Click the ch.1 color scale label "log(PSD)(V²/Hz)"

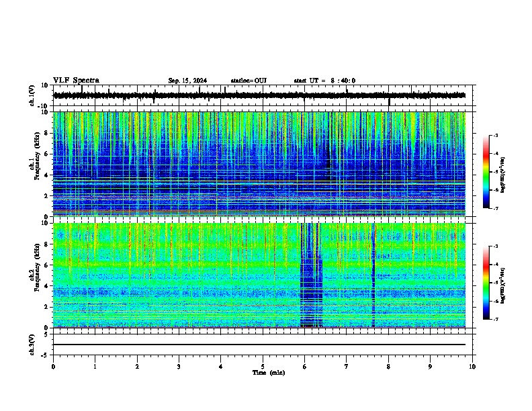pyautogui.click(x=503, y=175)
